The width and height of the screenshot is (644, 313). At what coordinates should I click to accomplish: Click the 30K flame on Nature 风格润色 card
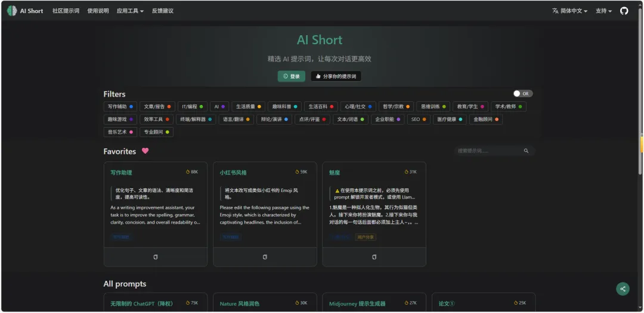[297, 303]
